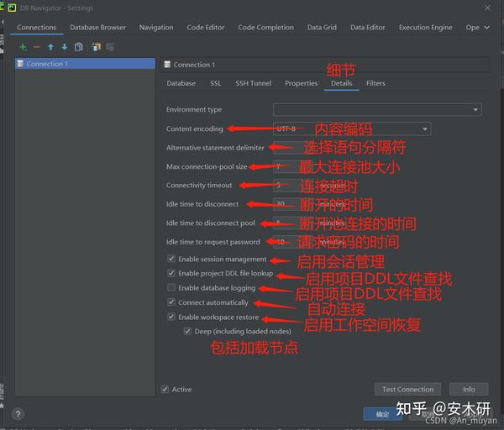This screenshot has height=430, width=504.
Task: Toggle the Active checkbox
Action: click(165, 389)
